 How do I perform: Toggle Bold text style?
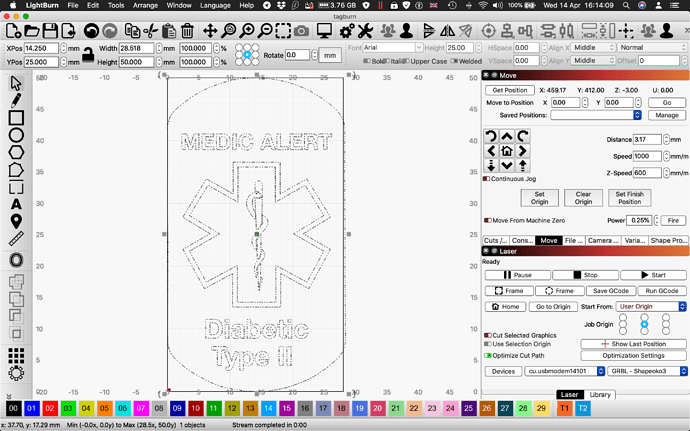366,61
